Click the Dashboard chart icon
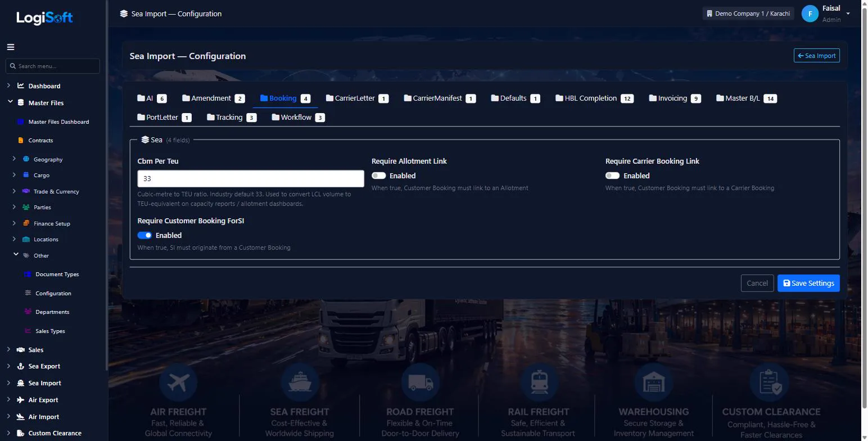The width and height of the screenshot is (868, 441). coord(21,86)
